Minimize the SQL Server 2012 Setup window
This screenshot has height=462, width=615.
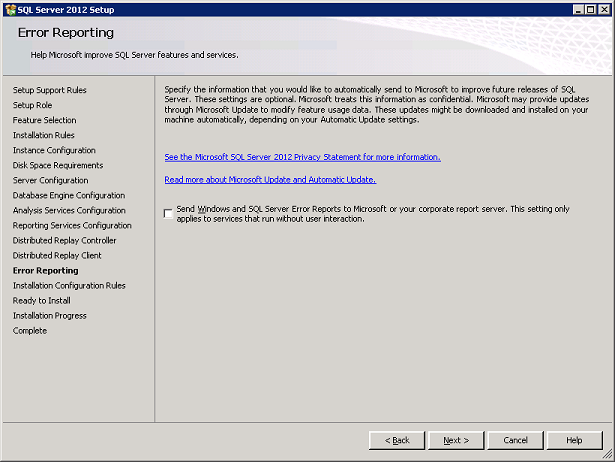tap(578, 9)
